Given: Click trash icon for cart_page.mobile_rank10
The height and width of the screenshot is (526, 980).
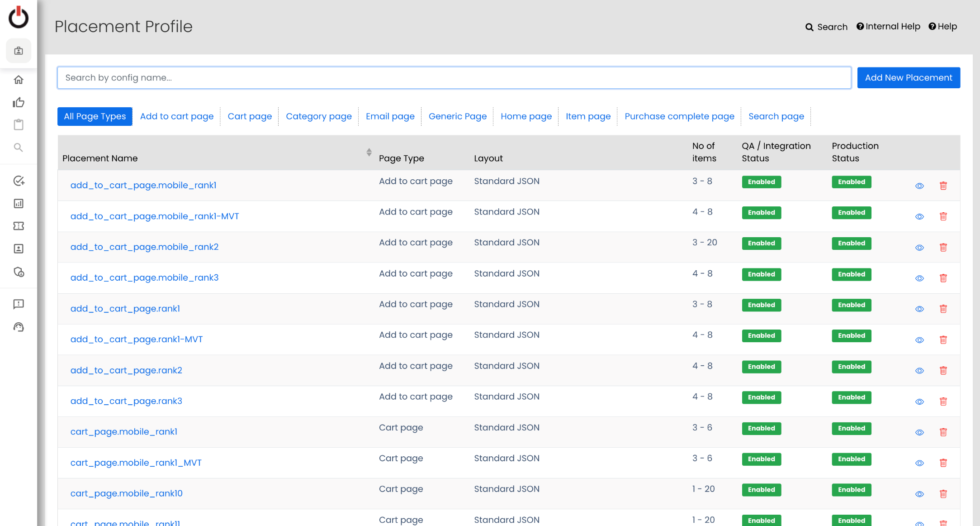Looking at the screenshot, I should click(x=943, y=494).
